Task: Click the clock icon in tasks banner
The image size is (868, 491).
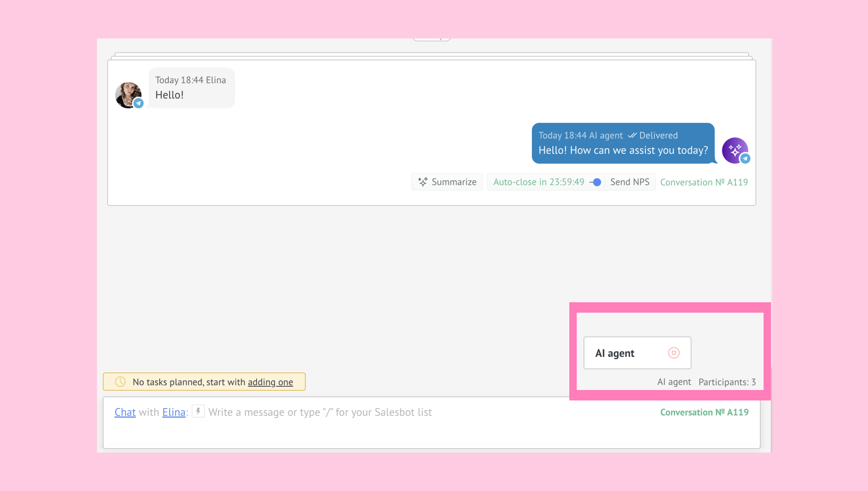Action: [x=121, y=381]
